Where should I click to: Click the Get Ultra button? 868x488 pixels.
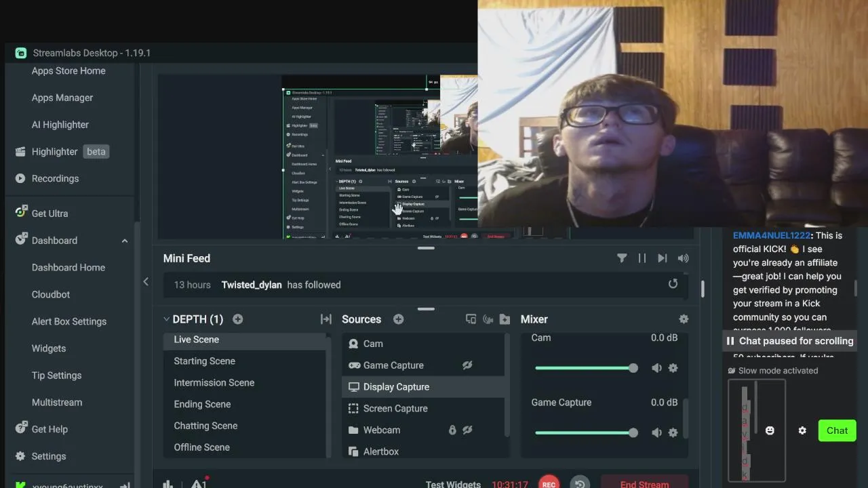[50, 213]
